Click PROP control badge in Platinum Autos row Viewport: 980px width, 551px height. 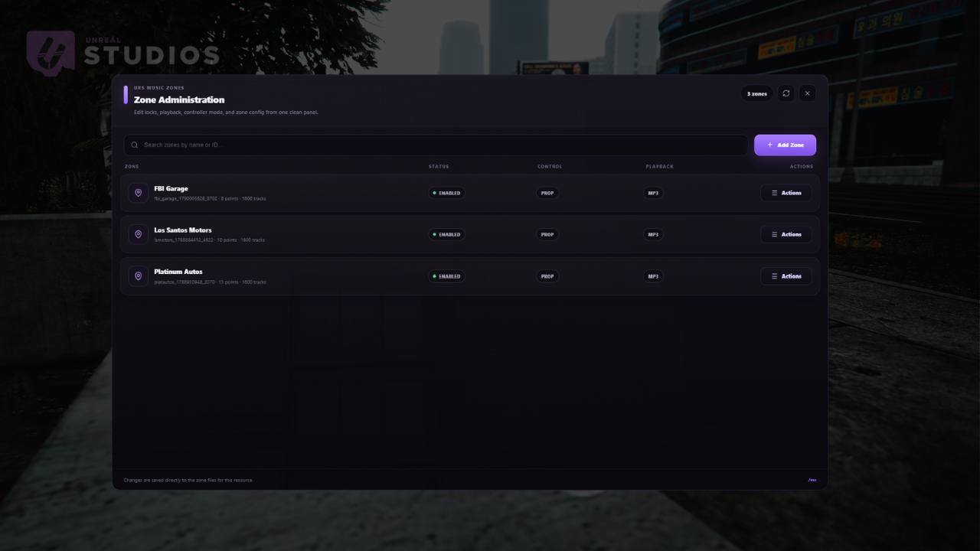click(547, 276)
